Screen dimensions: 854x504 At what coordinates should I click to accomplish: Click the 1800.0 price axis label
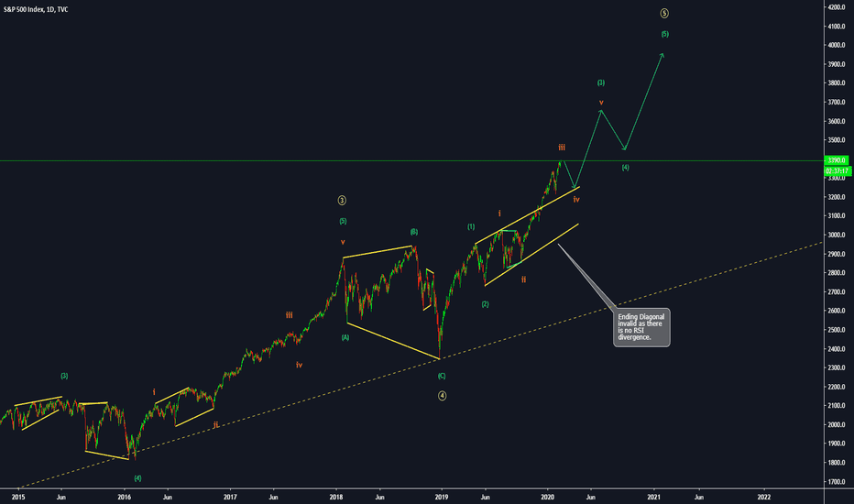[837, 463]
